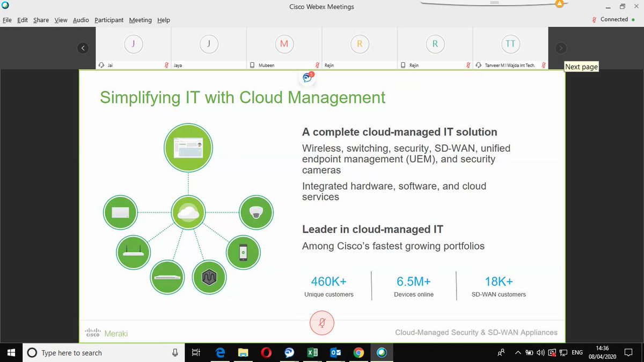Open Outlook from the taskbar

click(x=335, y=352)
